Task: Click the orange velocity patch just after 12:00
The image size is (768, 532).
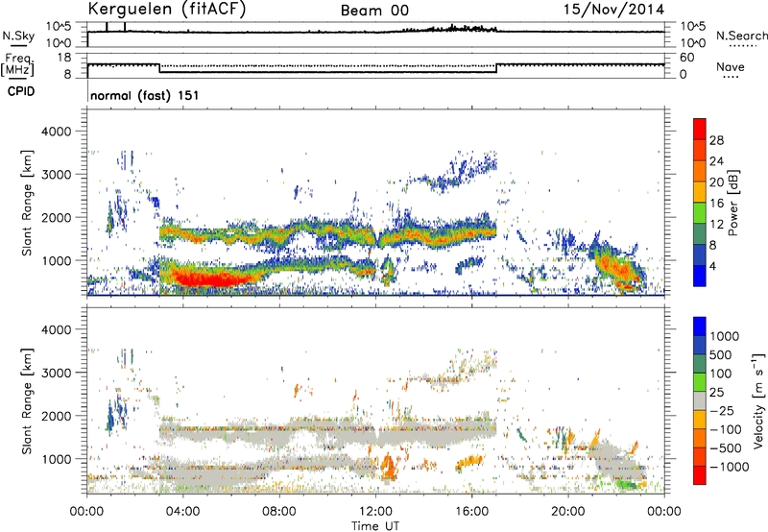Action: (x=389, y=469)
